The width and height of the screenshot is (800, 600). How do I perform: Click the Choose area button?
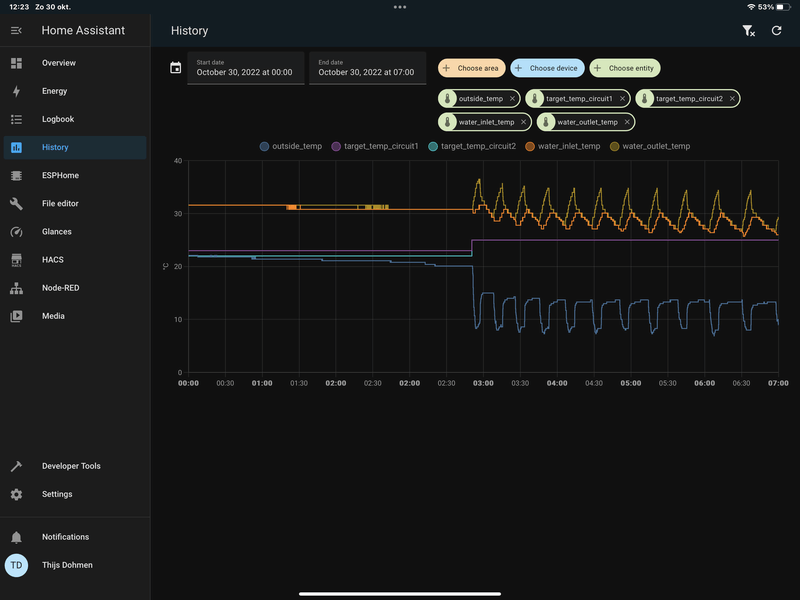click(x=471, y=68)
